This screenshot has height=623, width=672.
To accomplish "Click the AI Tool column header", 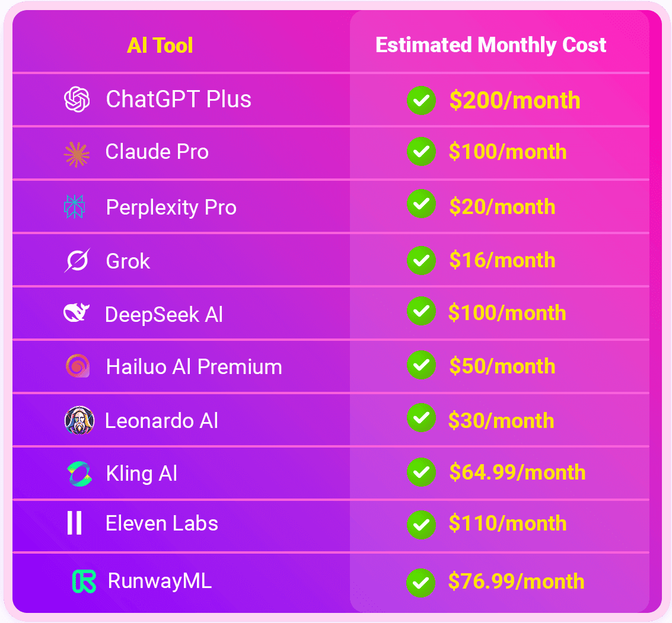I will coord(160,46).
